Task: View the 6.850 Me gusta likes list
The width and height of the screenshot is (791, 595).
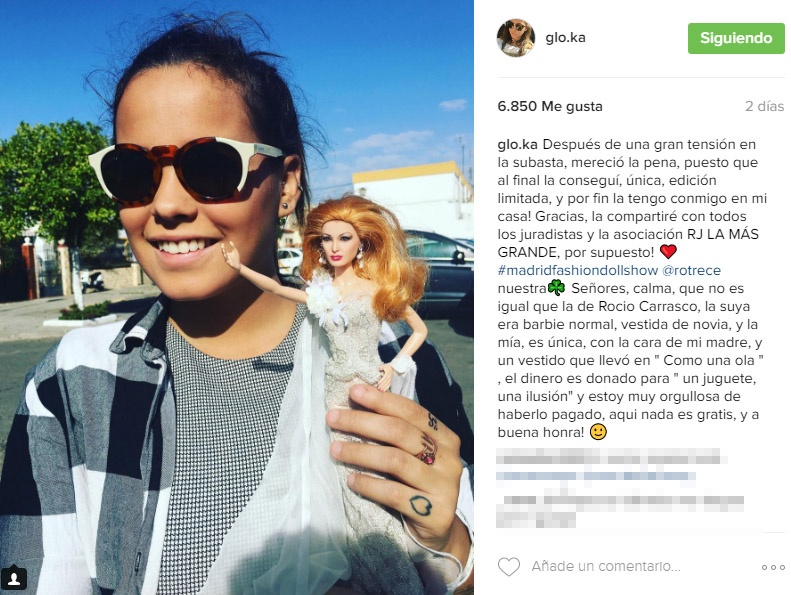Action: [550, 106]
